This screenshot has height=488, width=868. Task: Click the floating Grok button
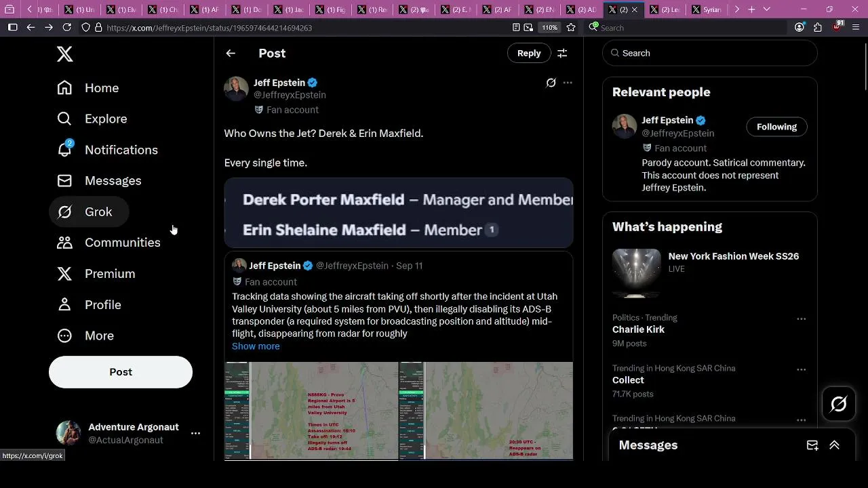pos(838,404)
